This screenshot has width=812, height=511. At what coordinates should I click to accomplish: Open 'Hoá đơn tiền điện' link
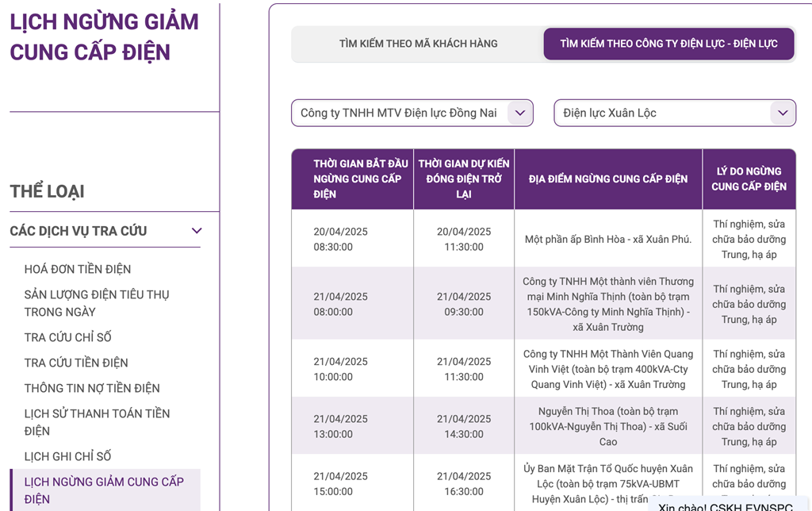point(78,269)
